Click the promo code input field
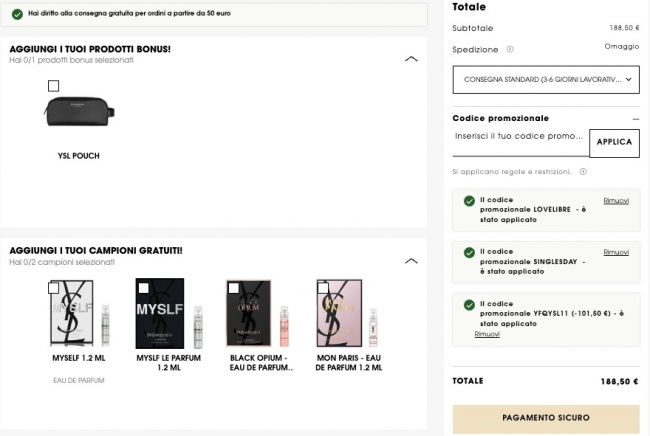The height and width of the screenshot is (436, 650). 519,137
